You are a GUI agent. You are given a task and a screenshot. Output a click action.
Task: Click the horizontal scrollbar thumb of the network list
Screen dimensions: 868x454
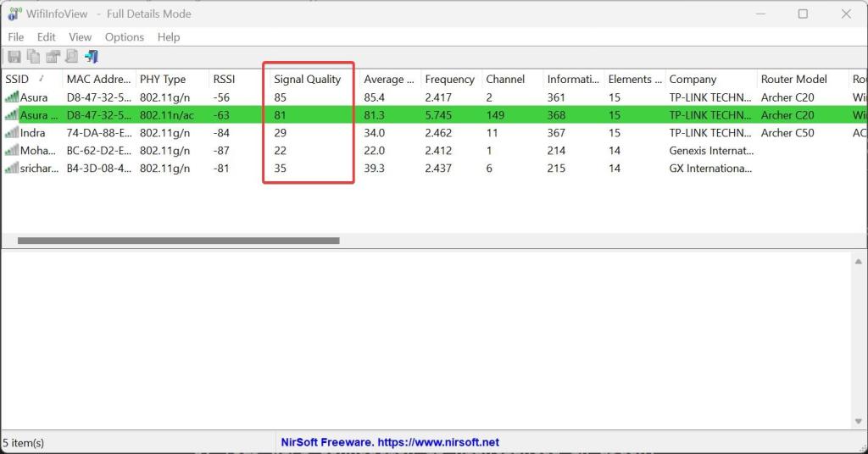point(178,241)
